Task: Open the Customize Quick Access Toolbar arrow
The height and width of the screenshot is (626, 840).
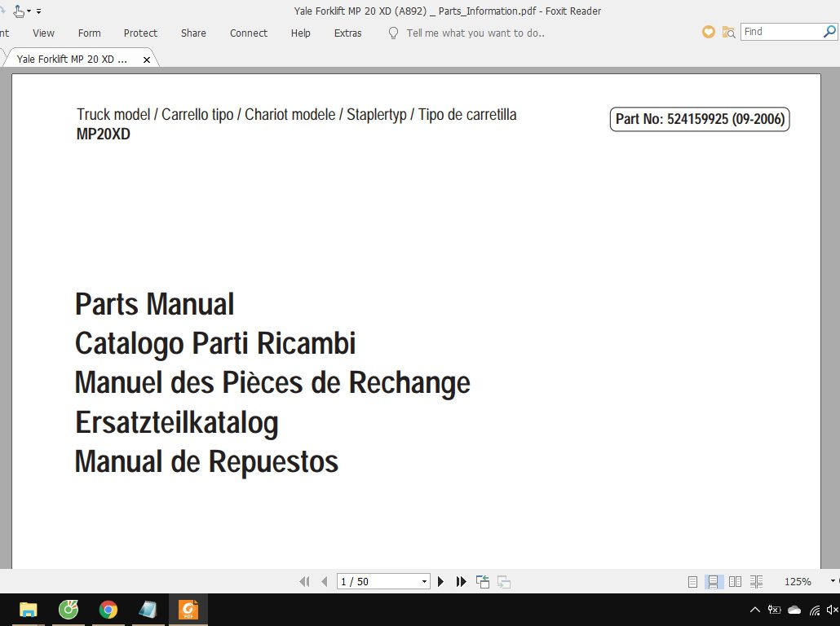Action: coord(38,11)
